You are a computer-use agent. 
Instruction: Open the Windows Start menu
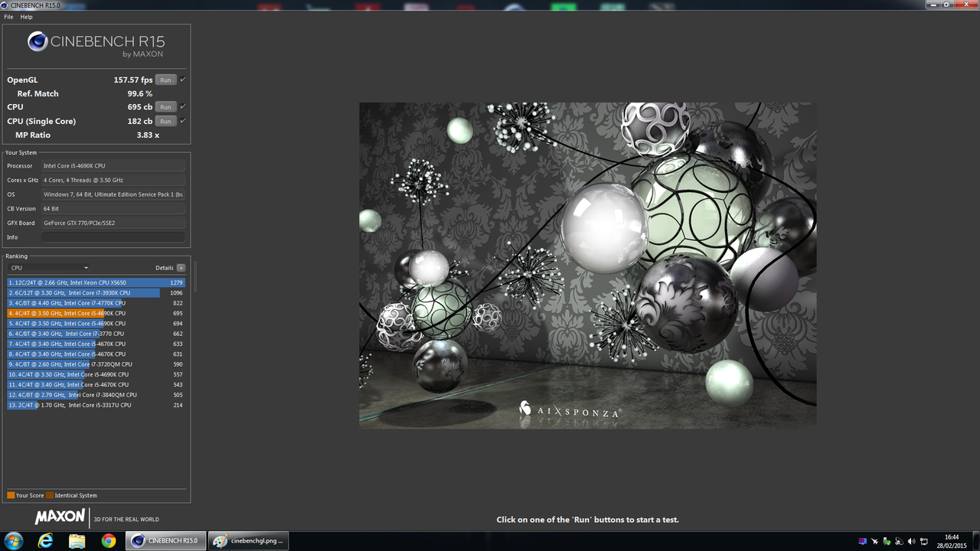click(x=14, y=540)
